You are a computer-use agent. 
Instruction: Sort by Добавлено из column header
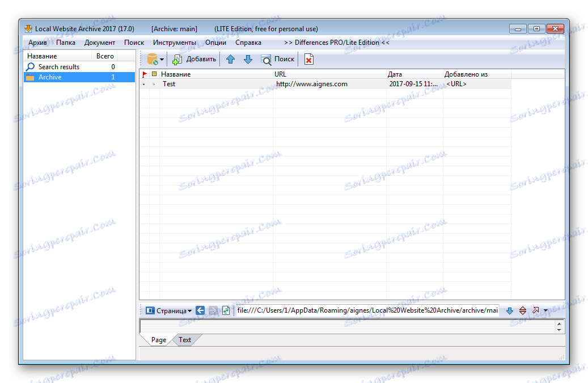click(477, 74)
